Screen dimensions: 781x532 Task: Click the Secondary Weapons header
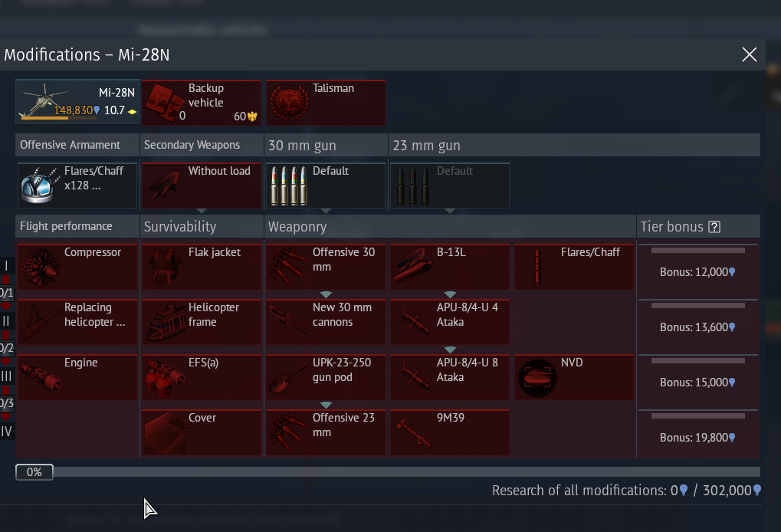click(202, 145)
